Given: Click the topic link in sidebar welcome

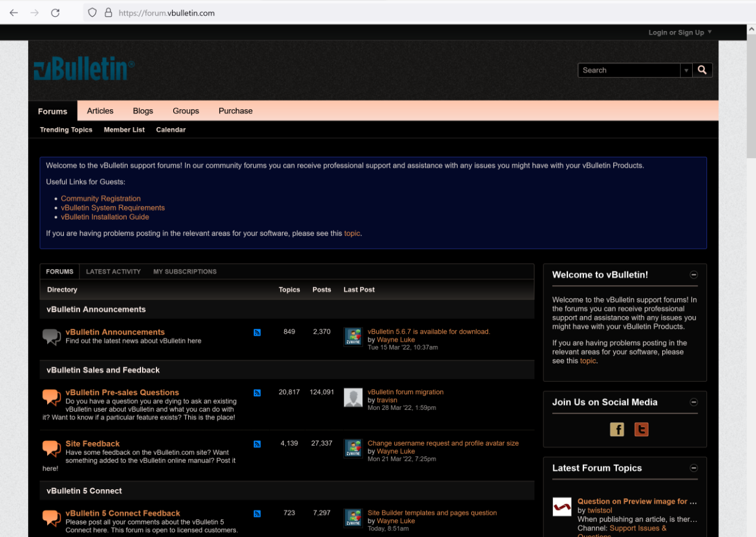Looking at the screenshot, I should click(x=588, y=361).
